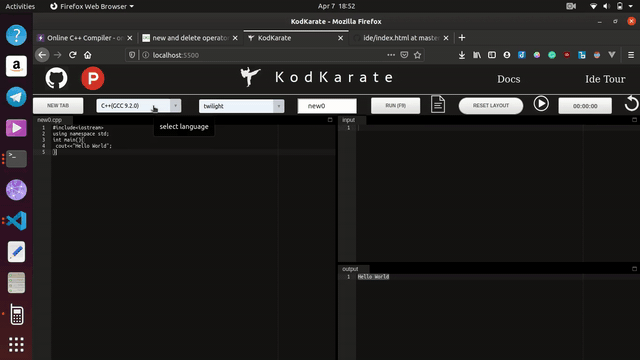
Task: Open the system status menu arrow
Action: (631, 6)
